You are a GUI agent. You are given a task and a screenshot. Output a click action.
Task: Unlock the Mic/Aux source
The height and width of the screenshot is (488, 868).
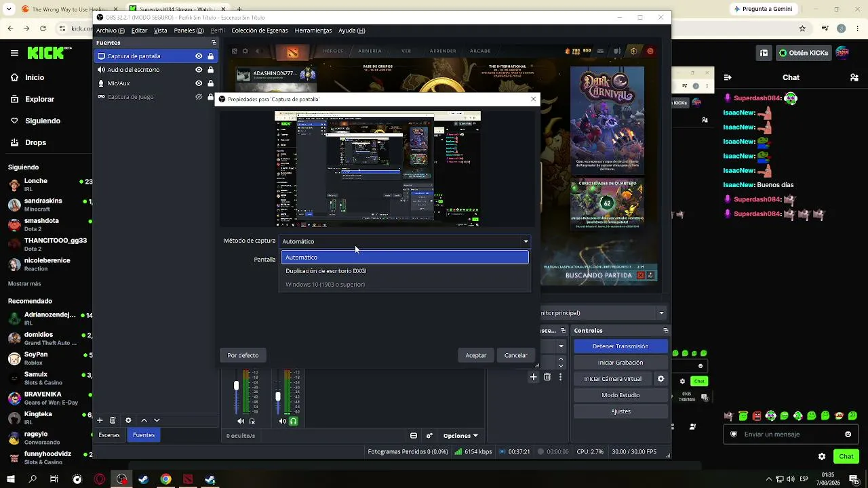(x=210, y=83)
